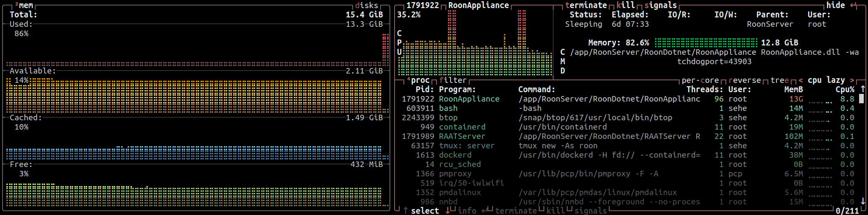Click the 35.2% CPU graph in detail pane
868x215 pixels.
[475, 42]
